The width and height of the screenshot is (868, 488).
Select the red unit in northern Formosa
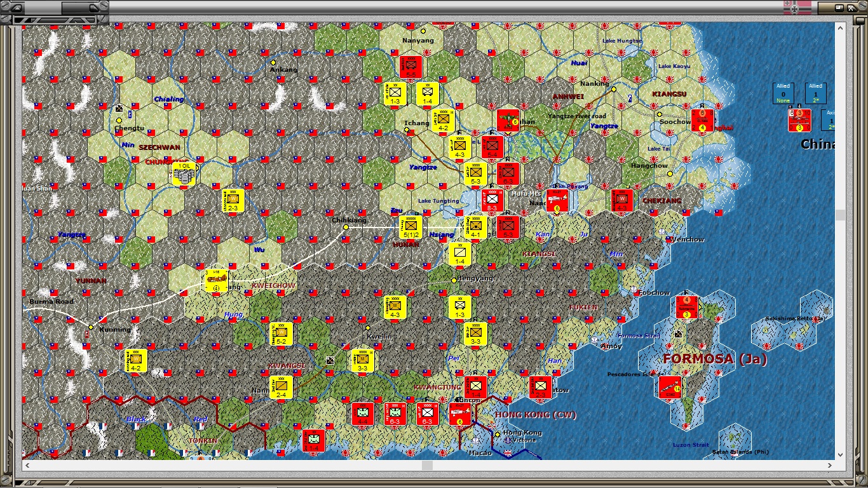(687, 307)
